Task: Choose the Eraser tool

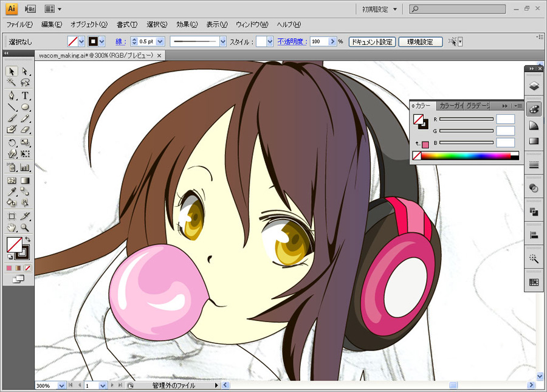Action: point(25,129)
